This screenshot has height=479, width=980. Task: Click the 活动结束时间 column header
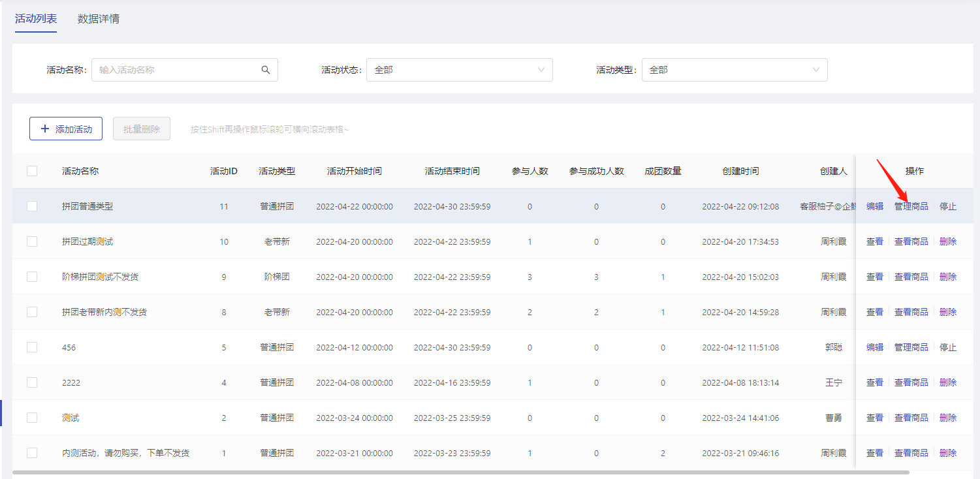coord(452,171)
